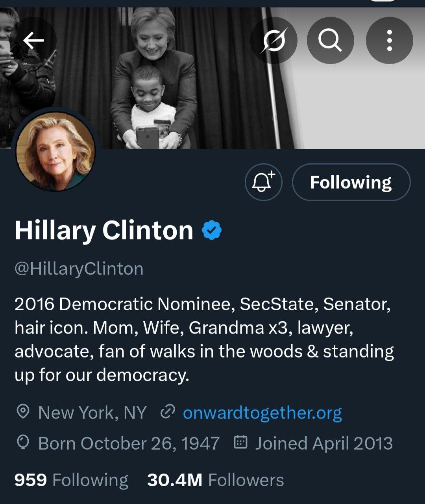Screen dimensions: 425x504
Task: Tap the back arrow icon
Action: click(x=33, y=40)
